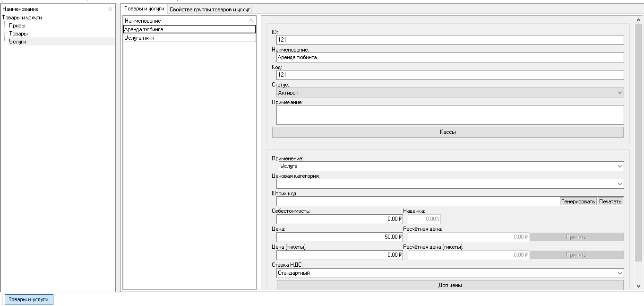Open Свойства группы товаров и услуг tab

click(210, 9)
